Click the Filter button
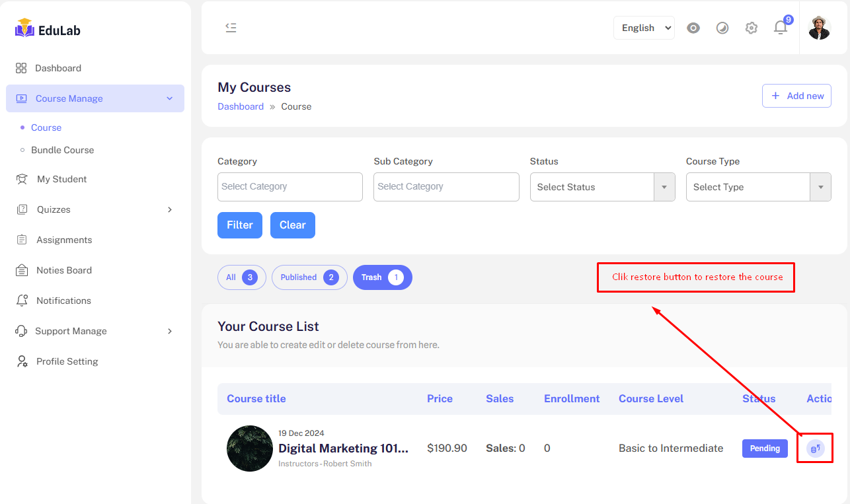This screenshot has height=504, width=850. tap(239, 225)
